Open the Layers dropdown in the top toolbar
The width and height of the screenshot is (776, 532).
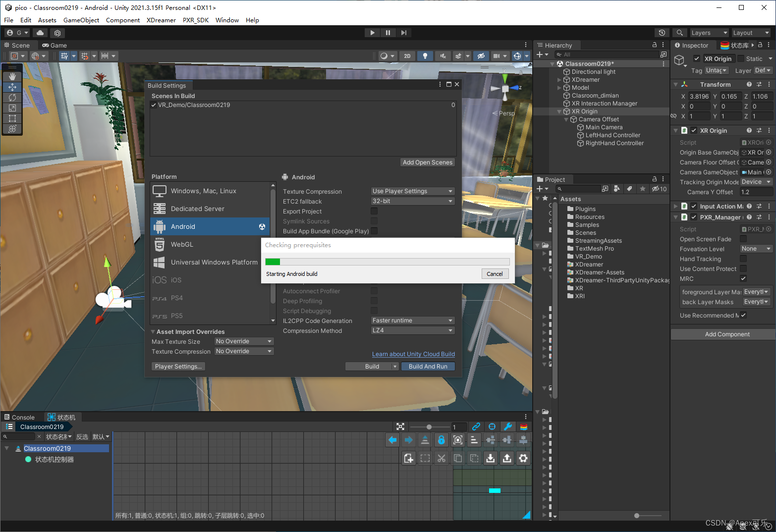709,33
